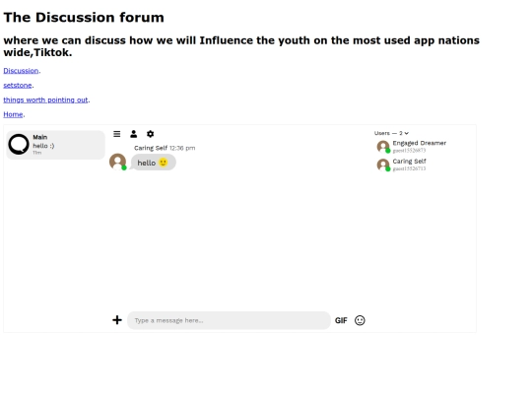
Task: Go to the Home link
Action: [13, 114]
